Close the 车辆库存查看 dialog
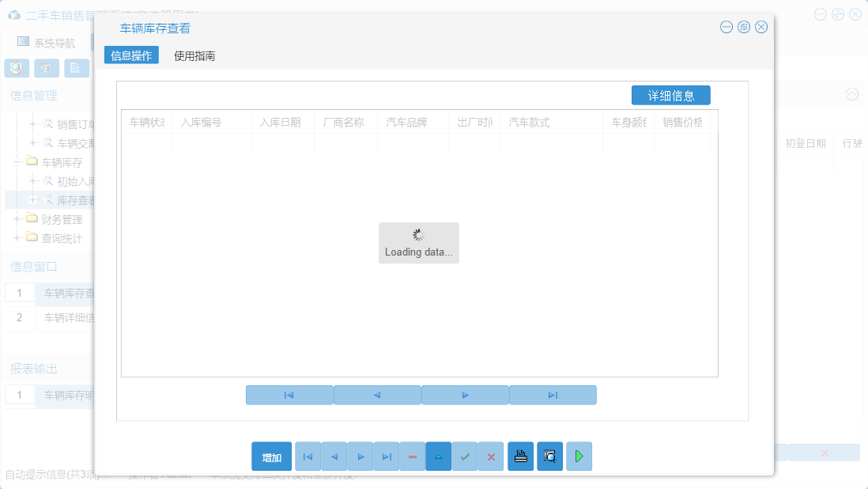Image resolution: width=868 pixels, height=489 pixels. point(761,27)
